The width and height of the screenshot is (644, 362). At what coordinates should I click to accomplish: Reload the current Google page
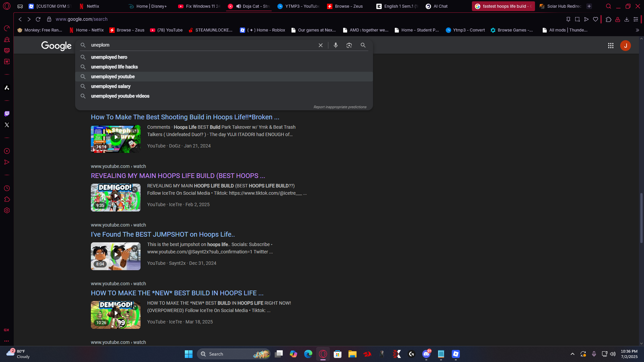click(x=38, y=19)
